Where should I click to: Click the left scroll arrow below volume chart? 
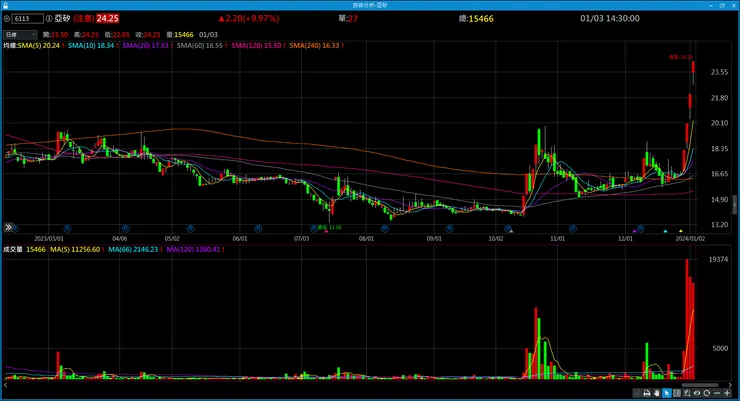pyautogui.click(x=6, y=385)
